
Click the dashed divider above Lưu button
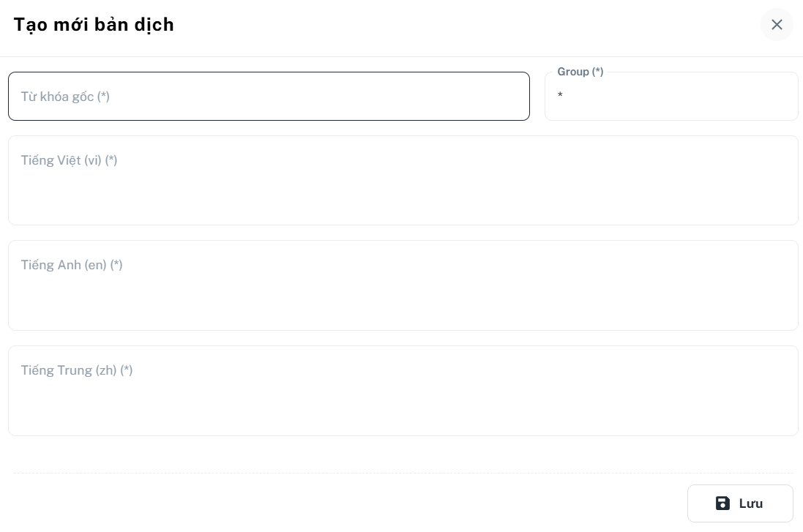(x=403, y=473)
